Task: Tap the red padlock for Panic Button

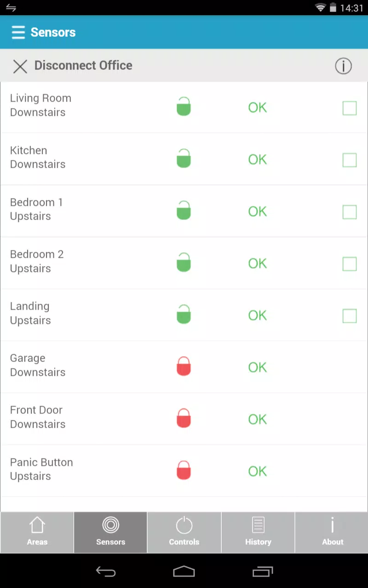Action: [184, 470]
